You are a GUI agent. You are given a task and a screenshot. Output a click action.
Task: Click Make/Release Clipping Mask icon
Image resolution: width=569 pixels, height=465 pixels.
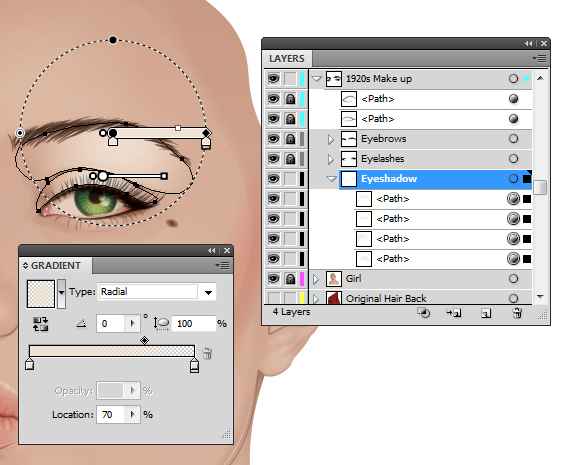[423, 313]
